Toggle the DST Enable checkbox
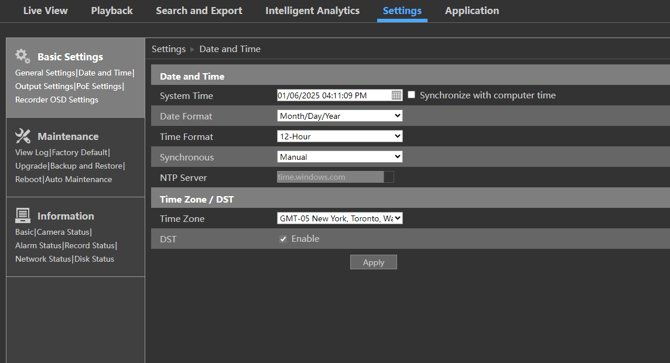 (283, 239)
